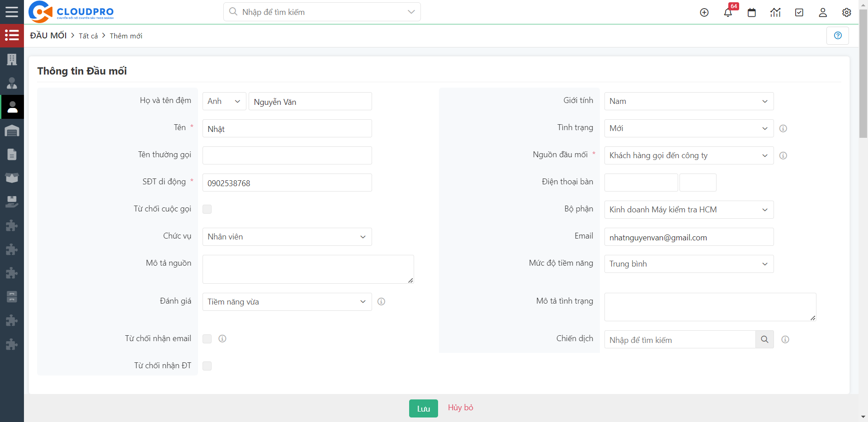
Task: Click the info icon next to Chiến dịch
Action: click(x=785, y=339)
